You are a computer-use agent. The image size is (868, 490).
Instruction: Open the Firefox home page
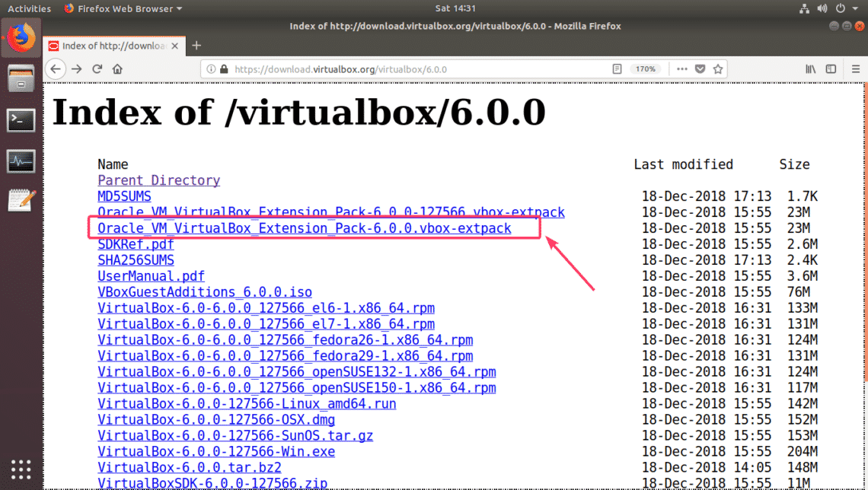[117, 69]
